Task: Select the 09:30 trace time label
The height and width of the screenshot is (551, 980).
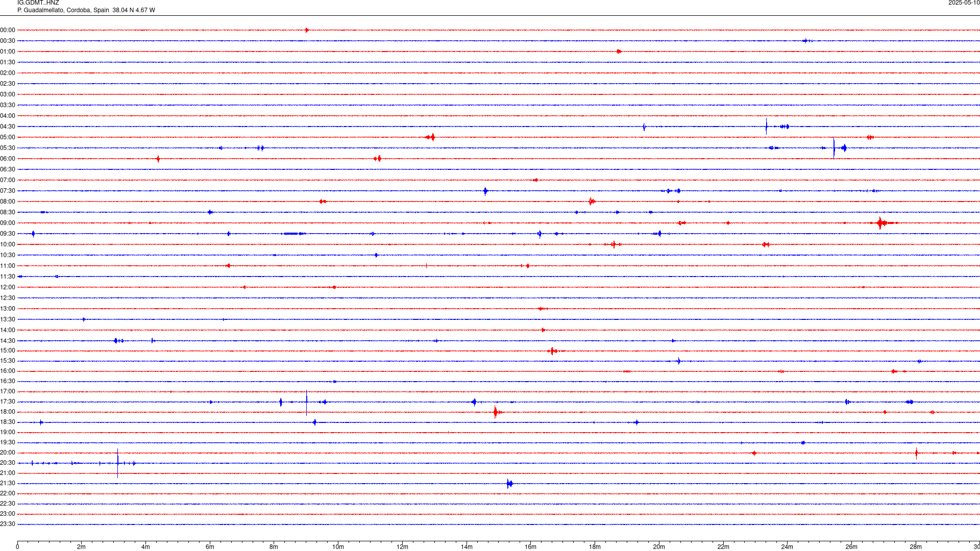Action: coord(8,234)
